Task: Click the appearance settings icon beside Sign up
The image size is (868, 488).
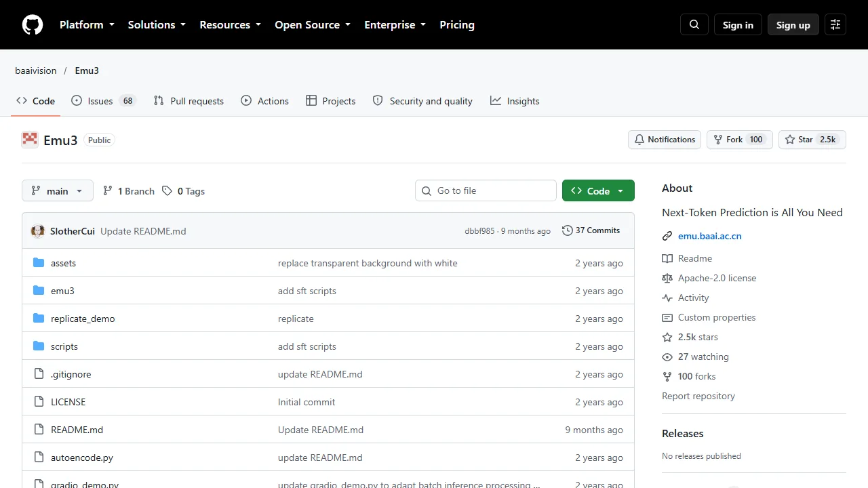Action: (835, 25)
